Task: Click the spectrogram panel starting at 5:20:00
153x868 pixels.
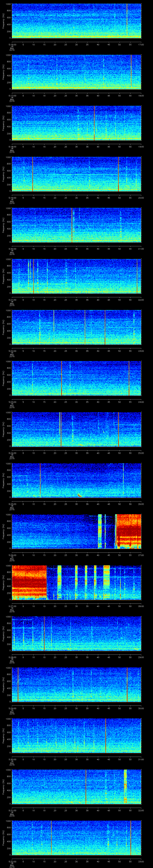Action: [76, 225]
